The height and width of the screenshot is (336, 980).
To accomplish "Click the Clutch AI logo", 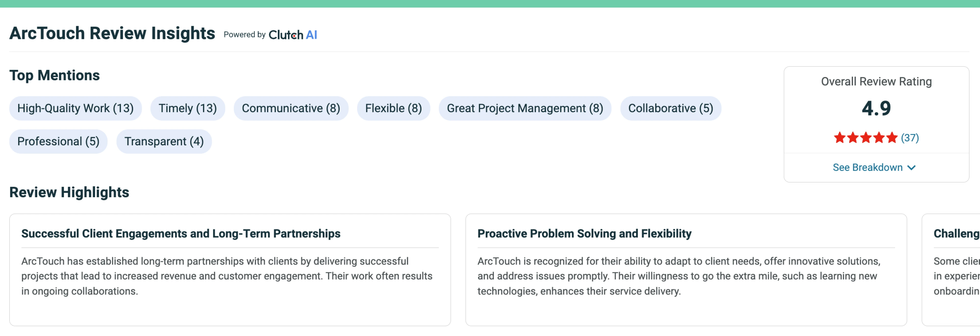I will pyautogui.click(x=293, y=35).
